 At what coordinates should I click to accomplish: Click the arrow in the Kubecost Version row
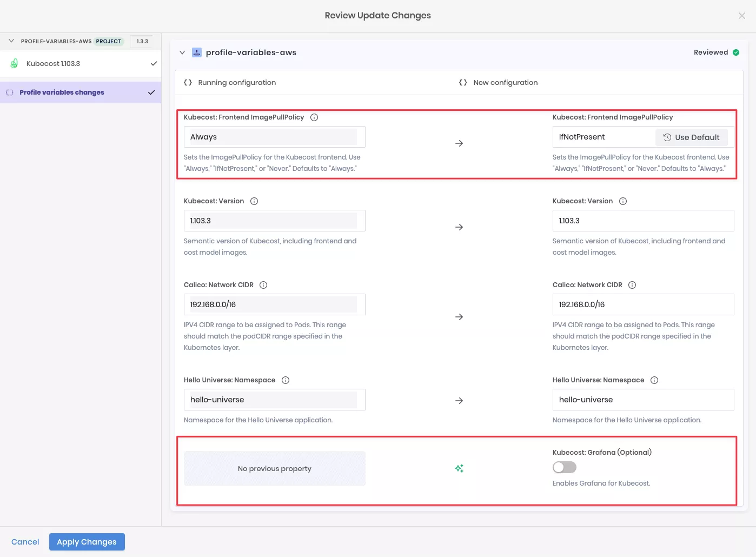click(x=459, y=227)
